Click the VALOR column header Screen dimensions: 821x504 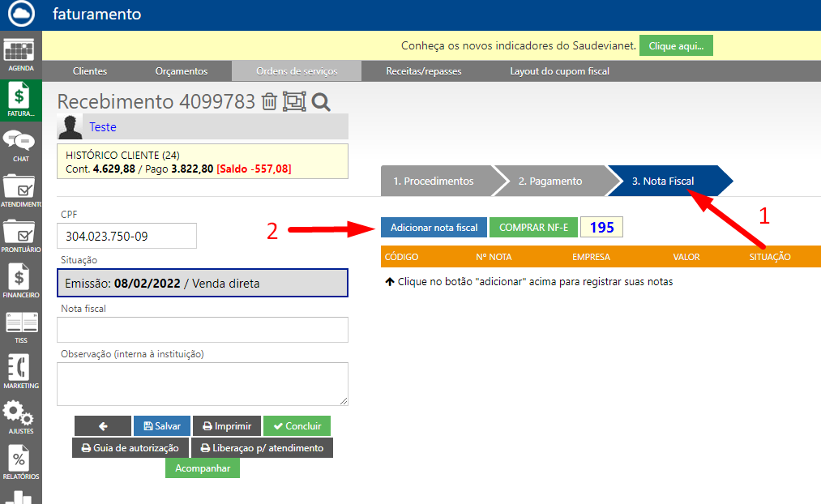coord(686,257)
